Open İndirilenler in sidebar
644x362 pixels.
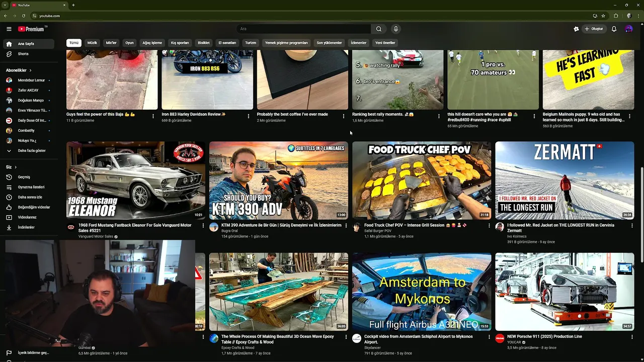pyautogui.click(x=28, y=227)
